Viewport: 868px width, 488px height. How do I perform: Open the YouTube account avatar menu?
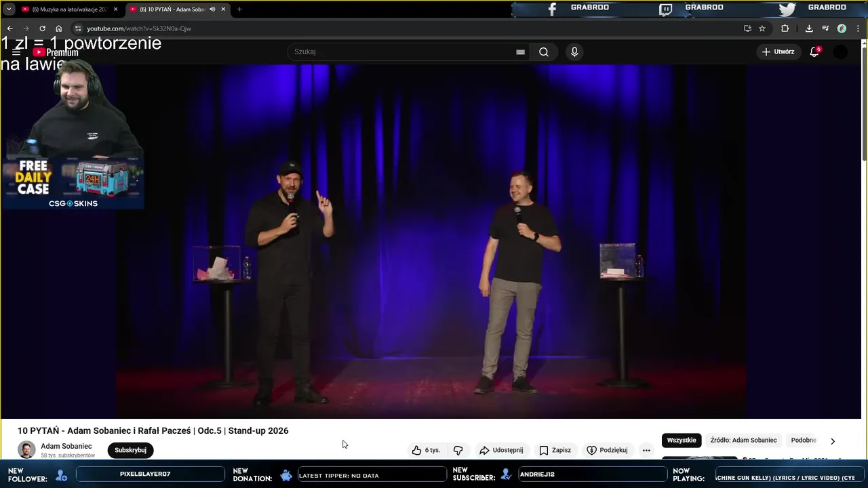840,52
